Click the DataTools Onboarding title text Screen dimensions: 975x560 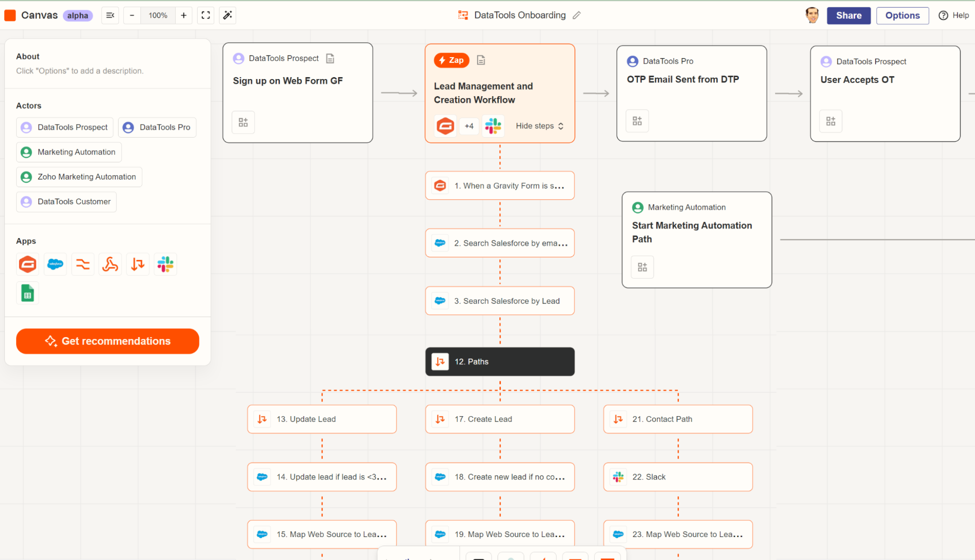[520, 16]
